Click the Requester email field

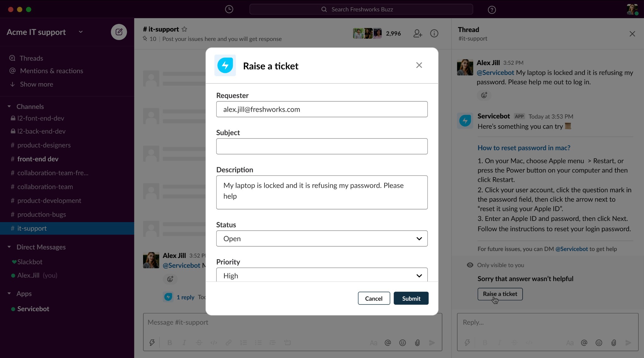322,109
